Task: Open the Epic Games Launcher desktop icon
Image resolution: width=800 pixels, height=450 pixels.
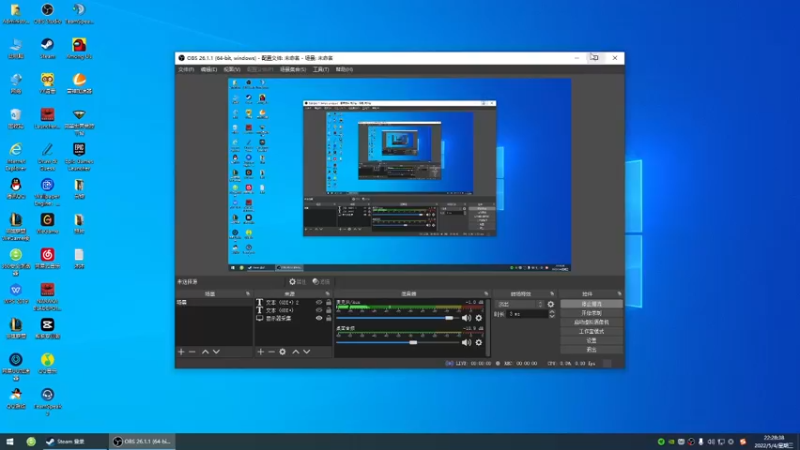Action: [x=79, y=157]
